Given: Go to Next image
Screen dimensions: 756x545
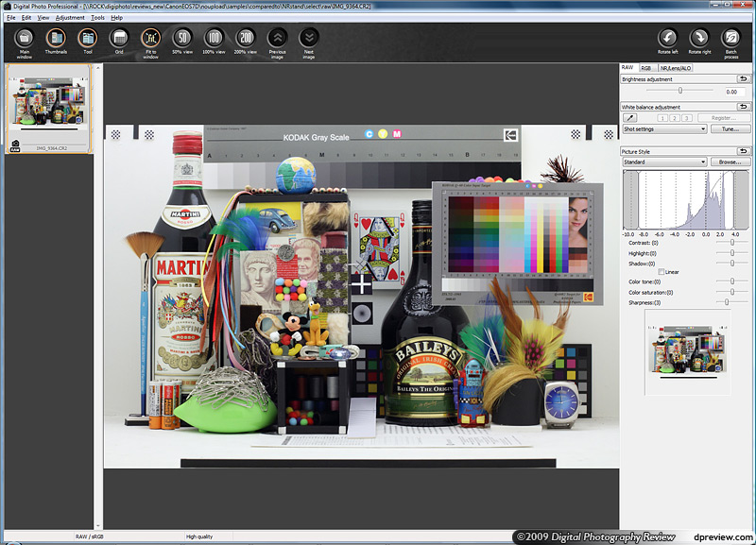Looking at the screenshot, I should 309,43.
